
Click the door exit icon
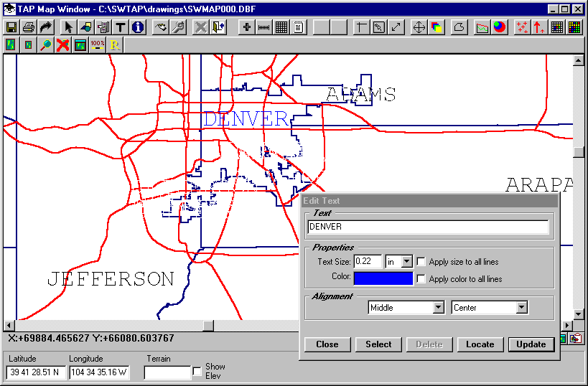coord(219,27)
